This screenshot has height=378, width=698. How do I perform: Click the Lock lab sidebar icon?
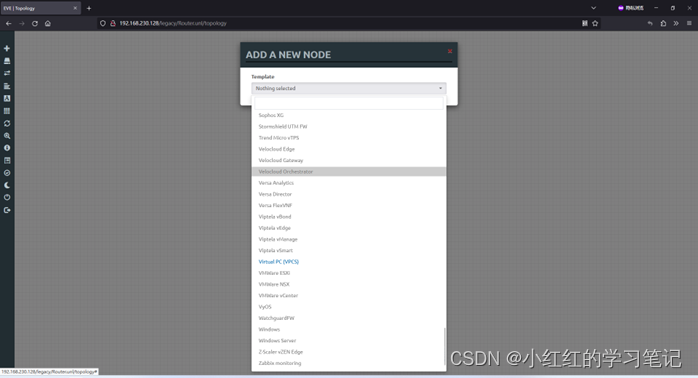click(7, 173)
